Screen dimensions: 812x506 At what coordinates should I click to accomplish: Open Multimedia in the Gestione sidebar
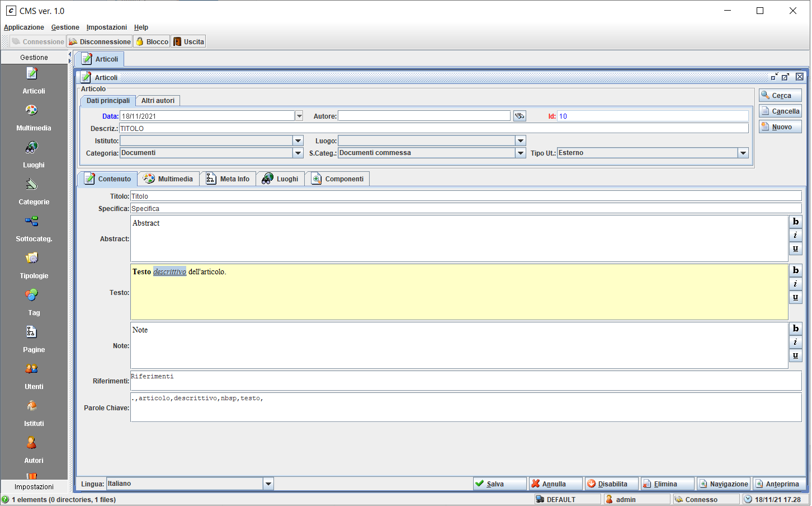pos(34,118)
